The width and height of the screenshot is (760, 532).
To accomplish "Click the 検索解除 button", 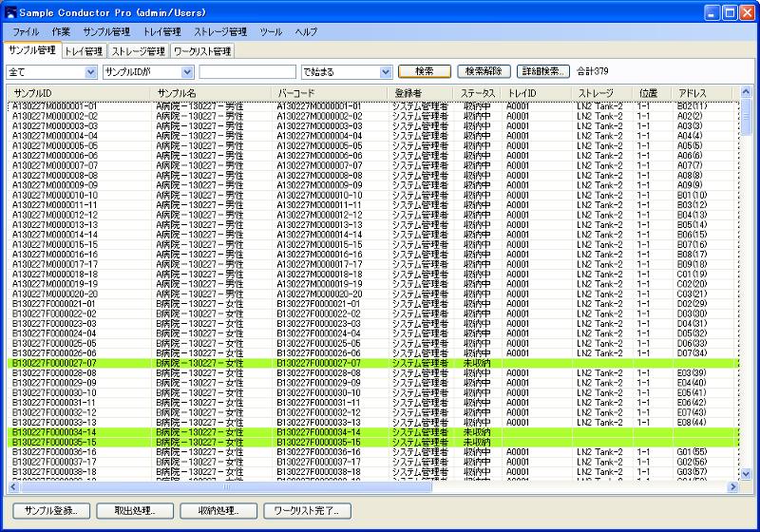I will coord(484,71).
